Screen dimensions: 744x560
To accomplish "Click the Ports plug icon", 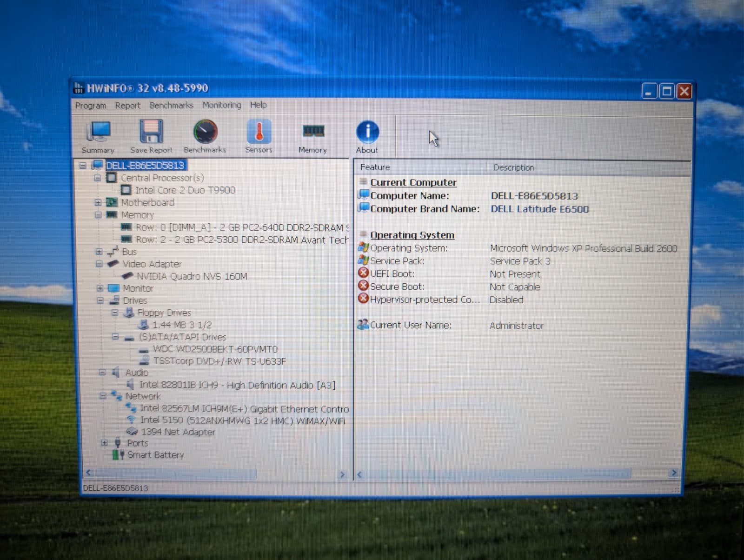I will (x=118, y=442).
